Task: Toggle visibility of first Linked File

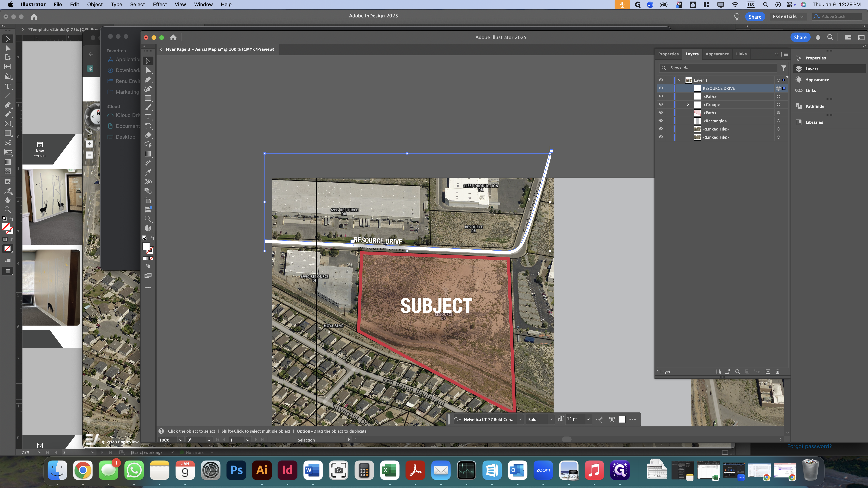Action: 661,129
